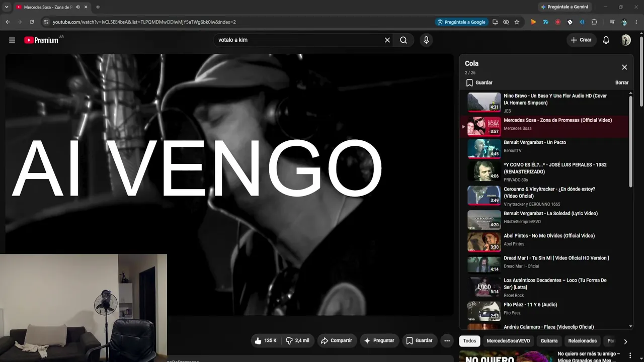The image size is (644, 362).
Task: Like the video with thumbs up
Action: coord(265,341)
